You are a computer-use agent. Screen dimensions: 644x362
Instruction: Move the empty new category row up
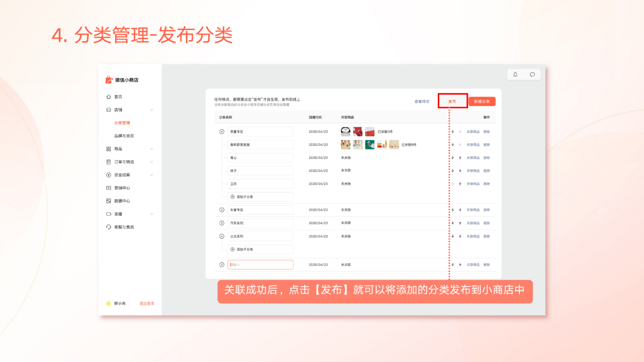[x=460, y=264]
